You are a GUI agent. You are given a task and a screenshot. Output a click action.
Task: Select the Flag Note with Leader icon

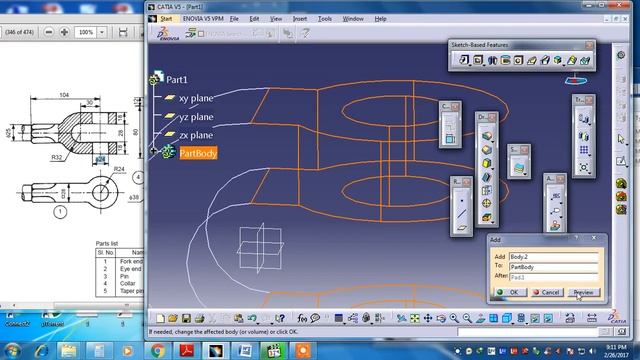click(x=555, y=211)
